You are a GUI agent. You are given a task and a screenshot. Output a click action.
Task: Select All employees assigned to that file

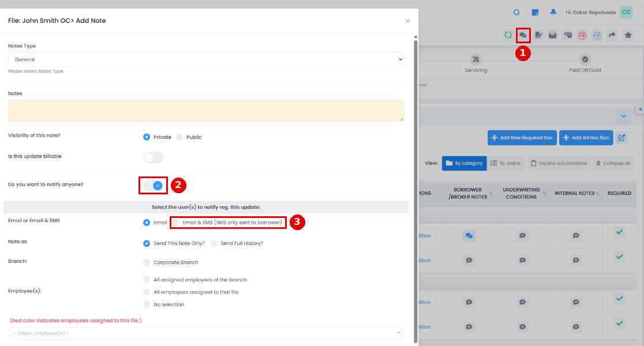pyautogui.click(x=147, y=292)
